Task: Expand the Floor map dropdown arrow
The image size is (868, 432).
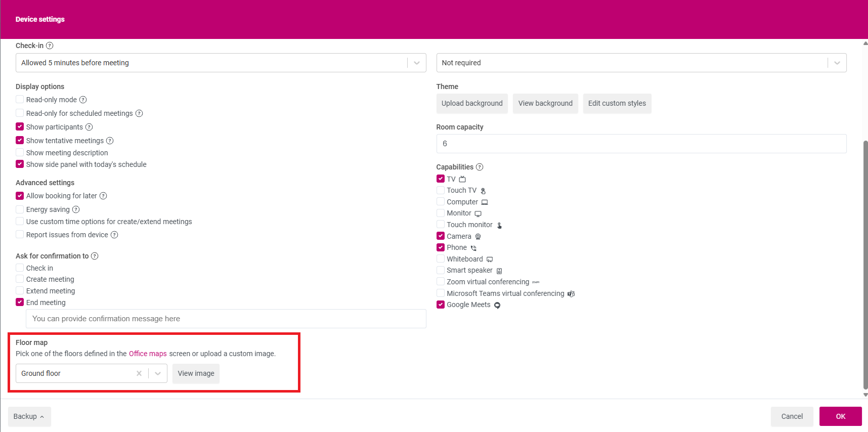Action: pyautogui.click(x=158, y=373)
